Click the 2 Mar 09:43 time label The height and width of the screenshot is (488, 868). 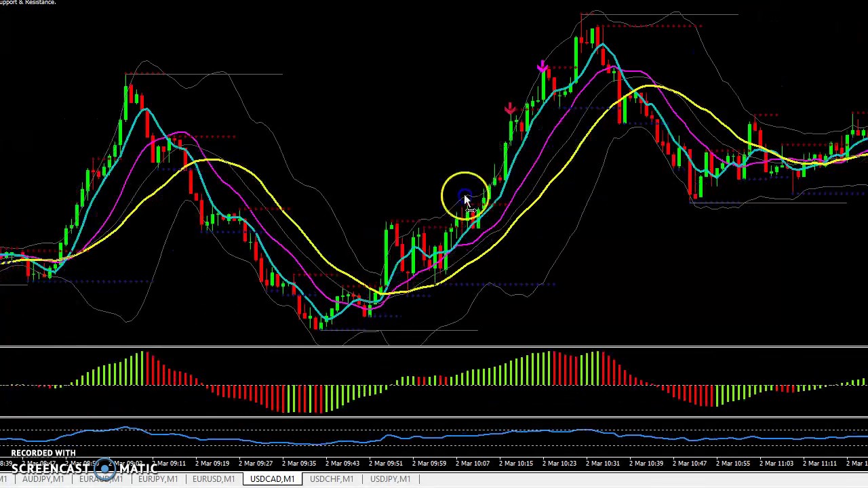click(x=342, y=464)
